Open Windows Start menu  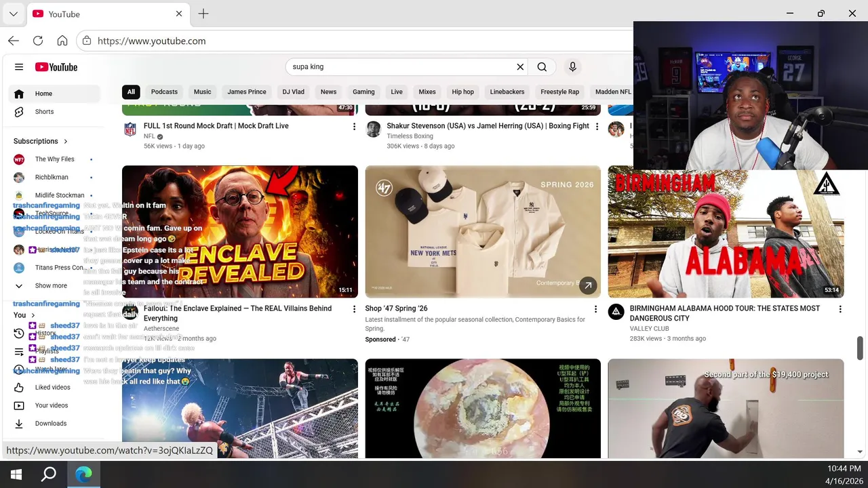click(x=16, y=474)
